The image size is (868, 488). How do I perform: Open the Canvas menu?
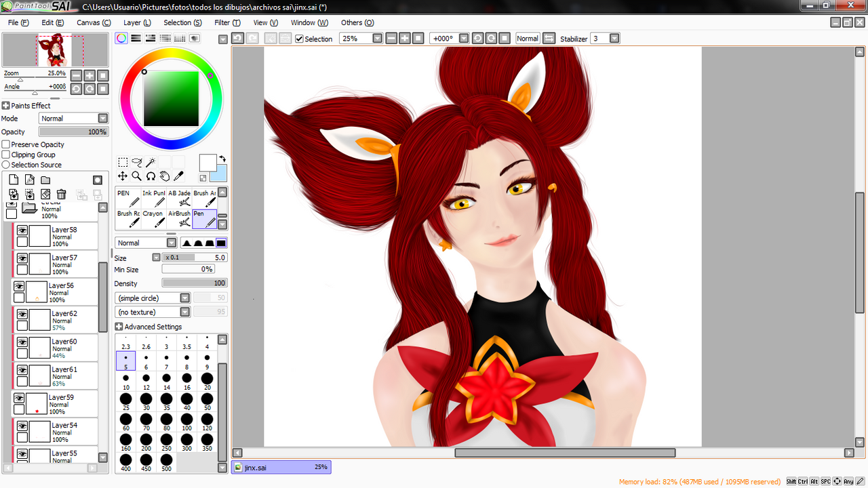(x=94, y=22)
